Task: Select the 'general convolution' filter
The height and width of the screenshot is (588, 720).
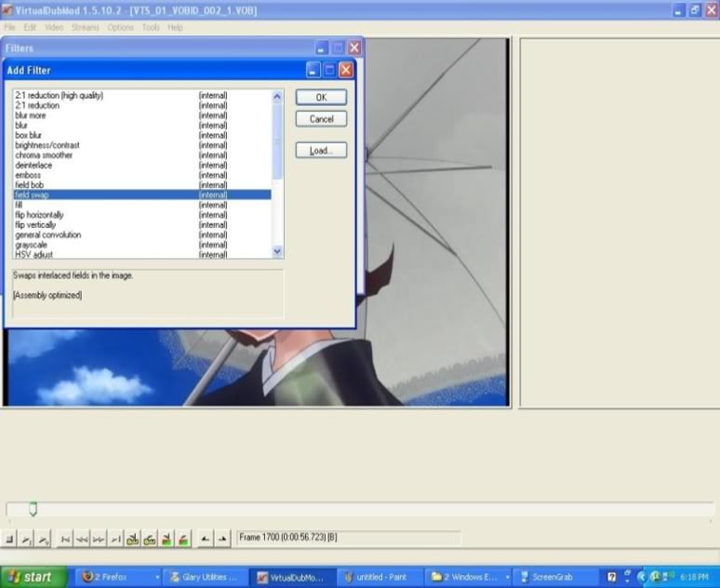Action: click(142, 234)
